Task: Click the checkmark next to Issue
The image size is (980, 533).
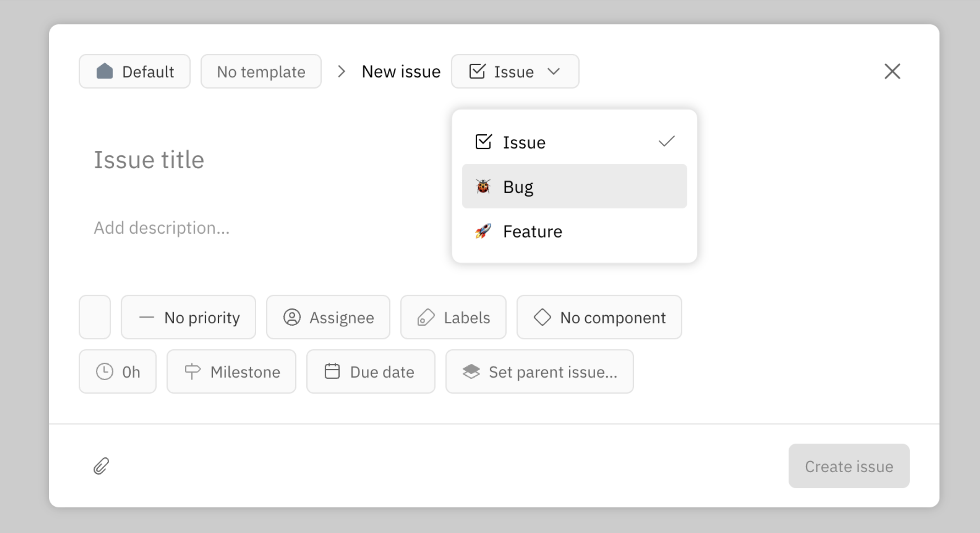Action: click(x=666, y=141)
